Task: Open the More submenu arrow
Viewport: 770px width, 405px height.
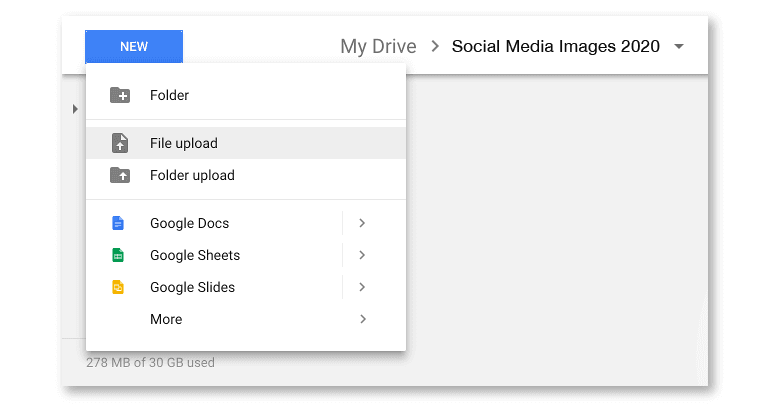Action: (363, 319)
